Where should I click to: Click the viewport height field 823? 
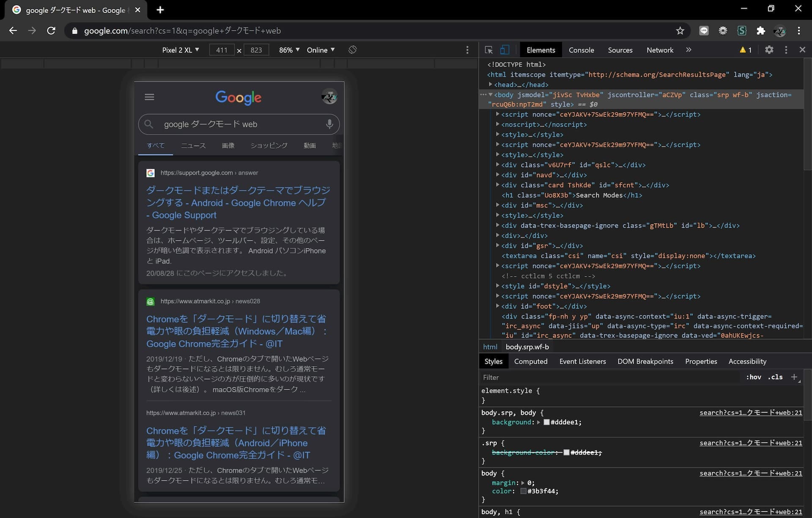pos(256,50)
